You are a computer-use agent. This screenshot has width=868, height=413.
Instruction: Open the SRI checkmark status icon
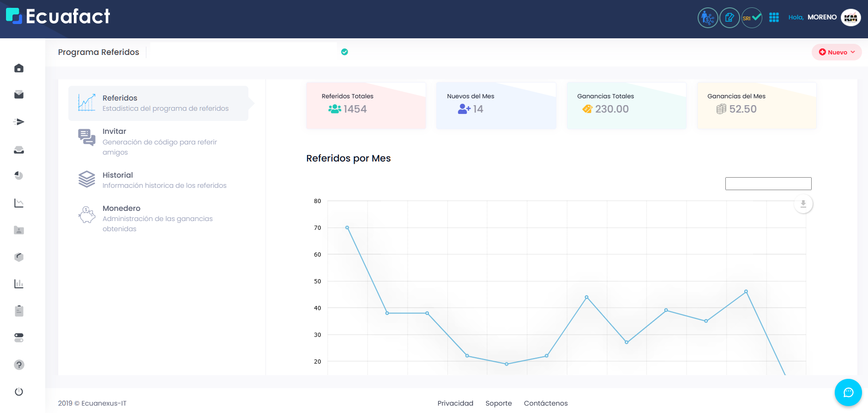pyautogui.click(x=752, y=18)
